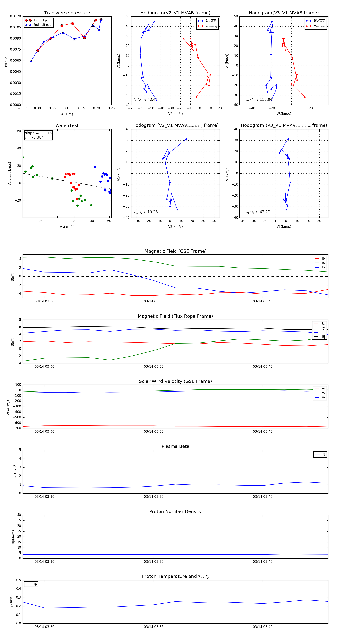Click the eigenvalue ratio text ending in 115.04
This screenshot has width=351, height=644.
tap(259, 100)
